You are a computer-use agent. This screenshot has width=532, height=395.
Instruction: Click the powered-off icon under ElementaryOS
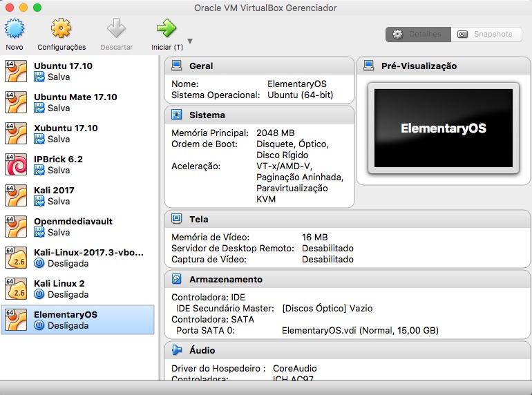pyautogui.click(x=39, y=325)
